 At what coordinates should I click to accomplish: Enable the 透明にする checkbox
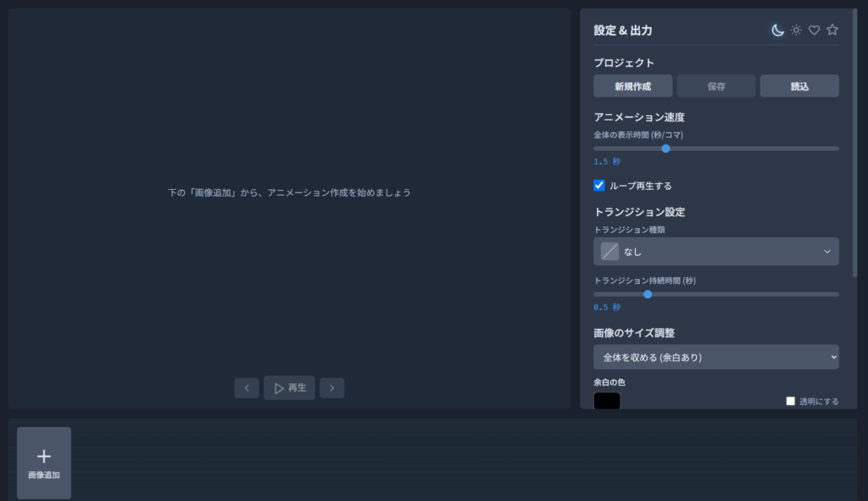click(791, 401)
